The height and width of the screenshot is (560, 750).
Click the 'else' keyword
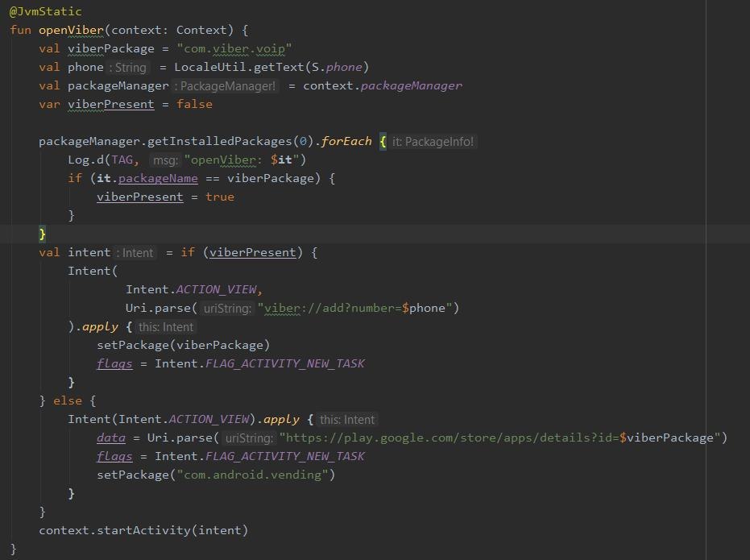point(68,400)
